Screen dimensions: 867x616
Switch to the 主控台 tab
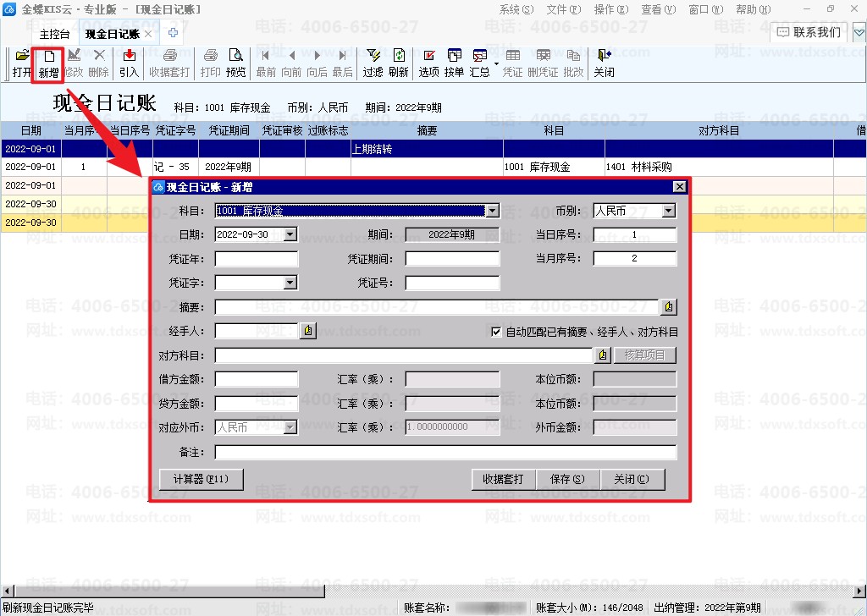point(55,34)
